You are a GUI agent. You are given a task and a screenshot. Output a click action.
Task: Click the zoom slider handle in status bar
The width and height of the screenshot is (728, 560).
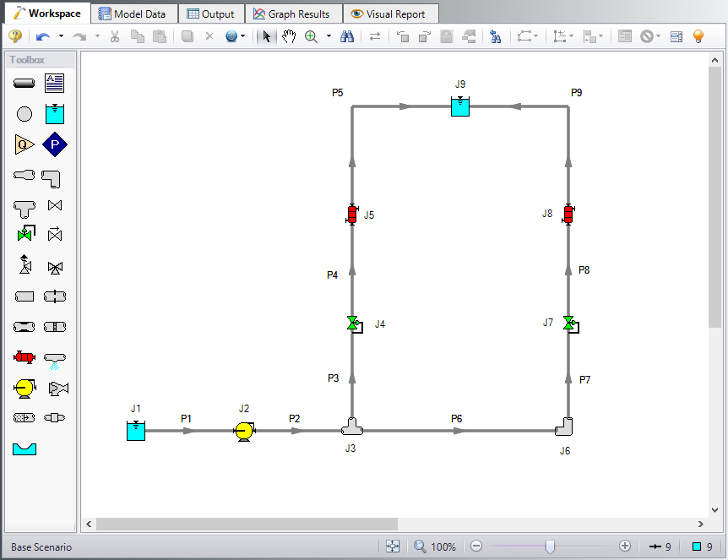click(x=550, y=546)
